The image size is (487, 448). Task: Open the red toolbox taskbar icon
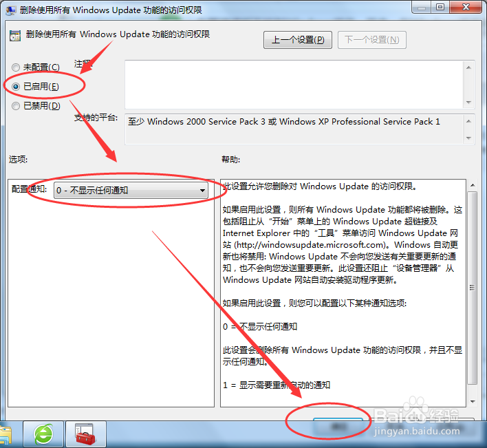(x=86, y=434)
